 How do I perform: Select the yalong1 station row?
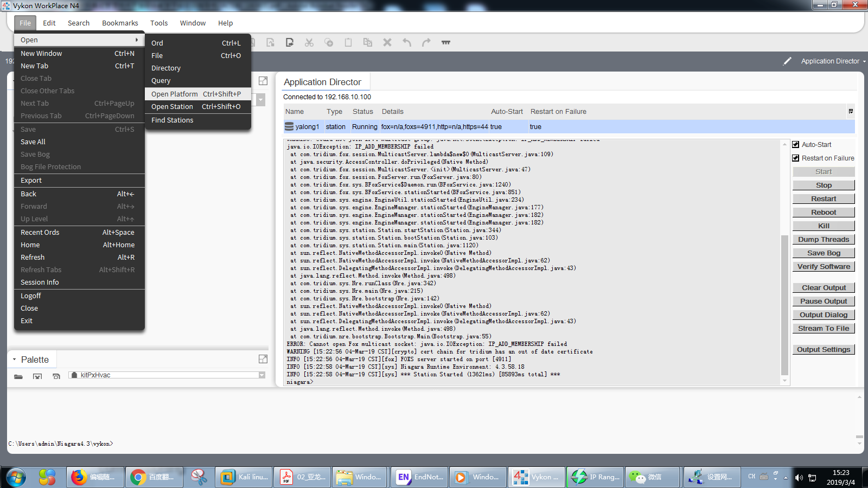pyautogui.click(x=569, y=126)
